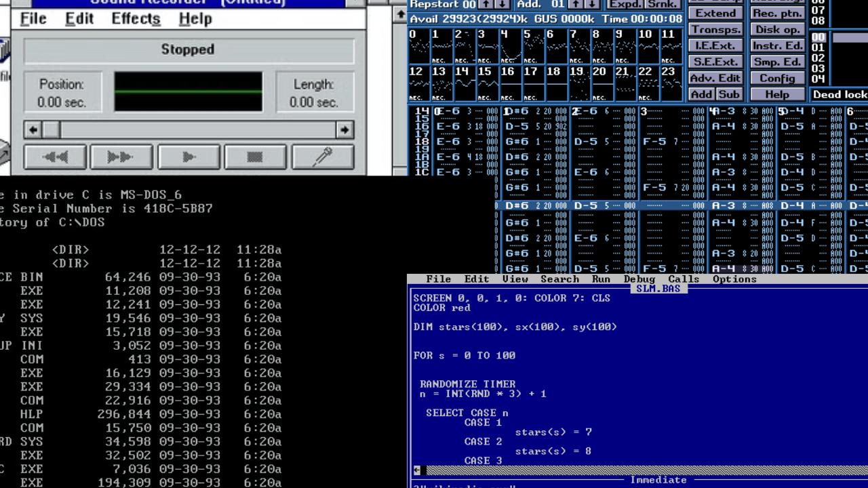Toggle mute on channel 4 scope

click(510, 46)
